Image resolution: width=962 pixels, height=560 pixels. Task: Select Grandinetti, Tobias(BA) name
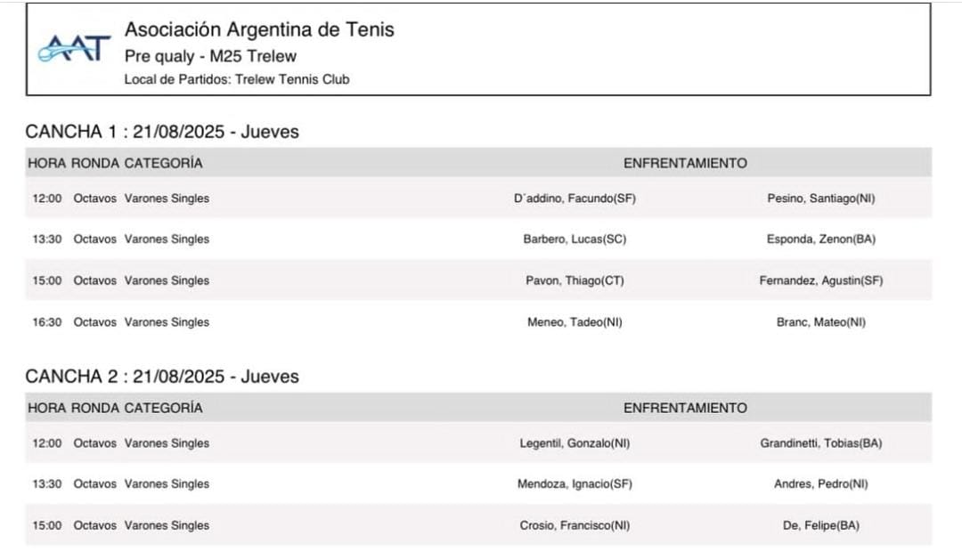pyautogui.click(x=821, y=442)
